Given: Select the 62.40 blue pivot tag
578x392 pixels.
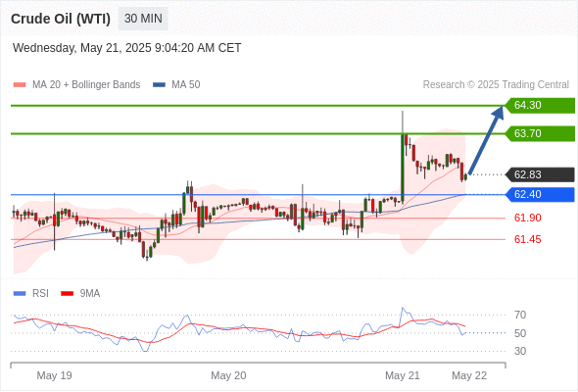Looking at the screenshot, I should (540, 194).
